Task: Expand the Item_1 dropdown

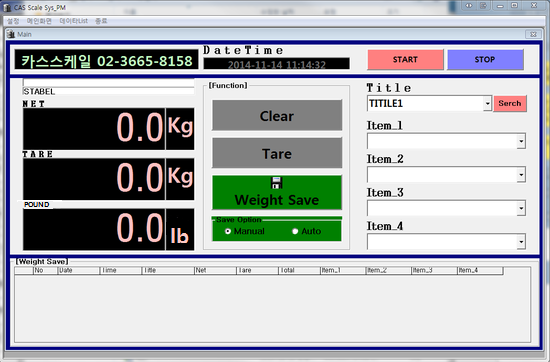Action: point(521,141)
